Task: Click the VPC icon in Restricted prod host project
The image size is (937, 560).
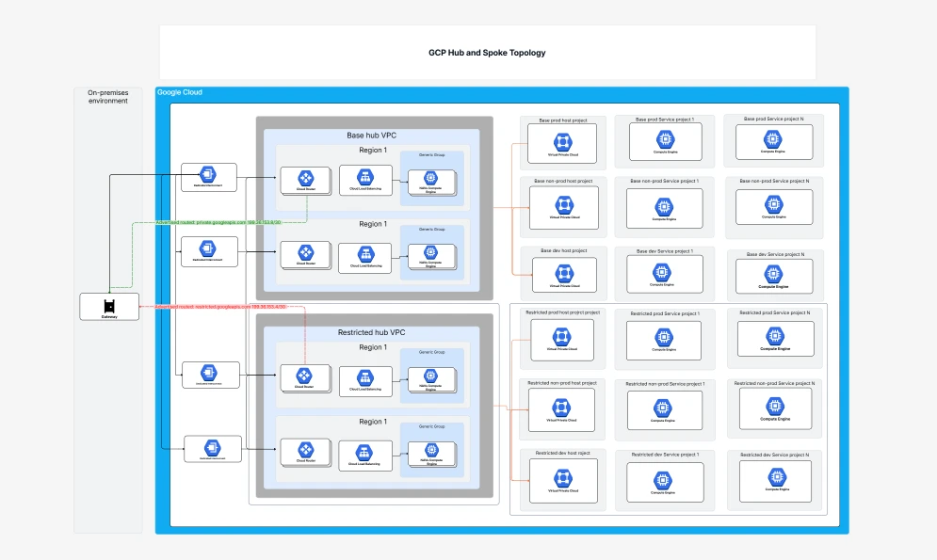Action: pos(561,337)
